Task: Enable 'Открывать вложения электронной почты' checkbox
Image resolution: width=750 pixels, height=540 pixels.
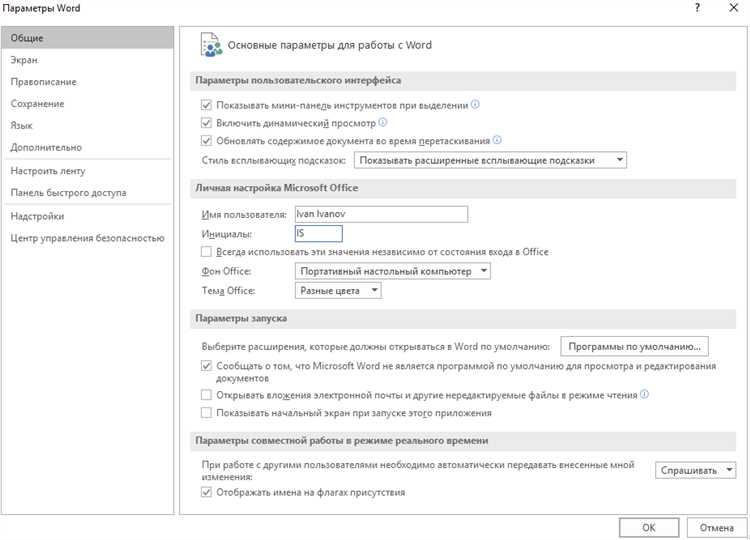Action: tap(206, 395)
